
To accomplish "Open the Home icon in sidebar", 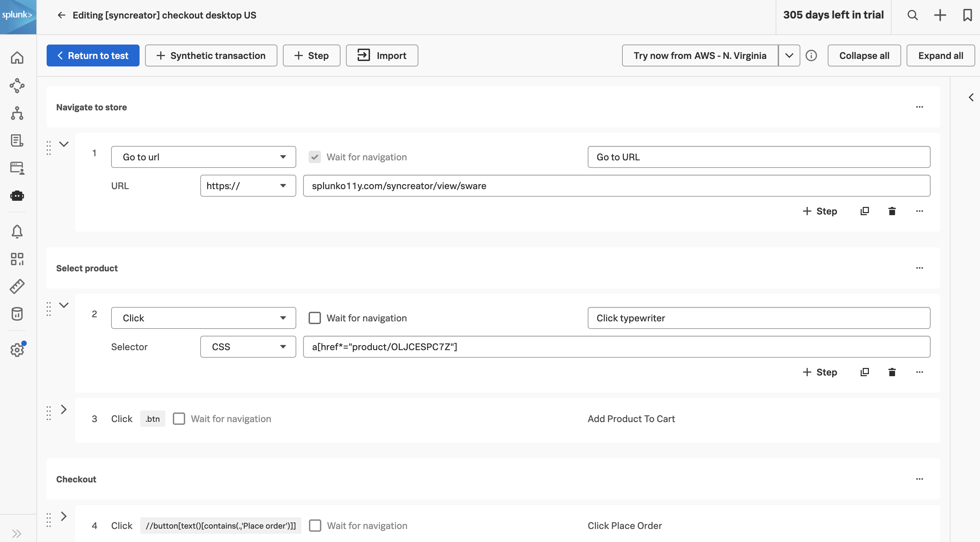I will [17, 58].
